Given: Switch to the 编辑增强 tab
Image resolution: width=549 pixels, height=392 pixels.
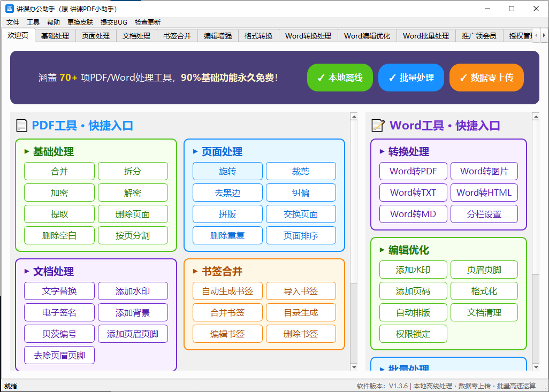Looking at the screenshot, I should [218, 36].
